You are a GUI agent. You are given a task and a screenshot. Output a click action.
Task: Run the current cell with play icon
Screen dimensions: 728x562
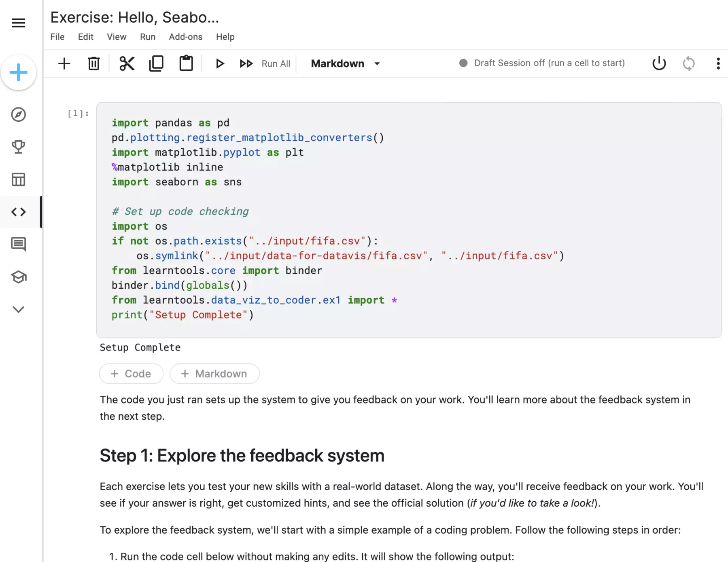tap(220, 63)
